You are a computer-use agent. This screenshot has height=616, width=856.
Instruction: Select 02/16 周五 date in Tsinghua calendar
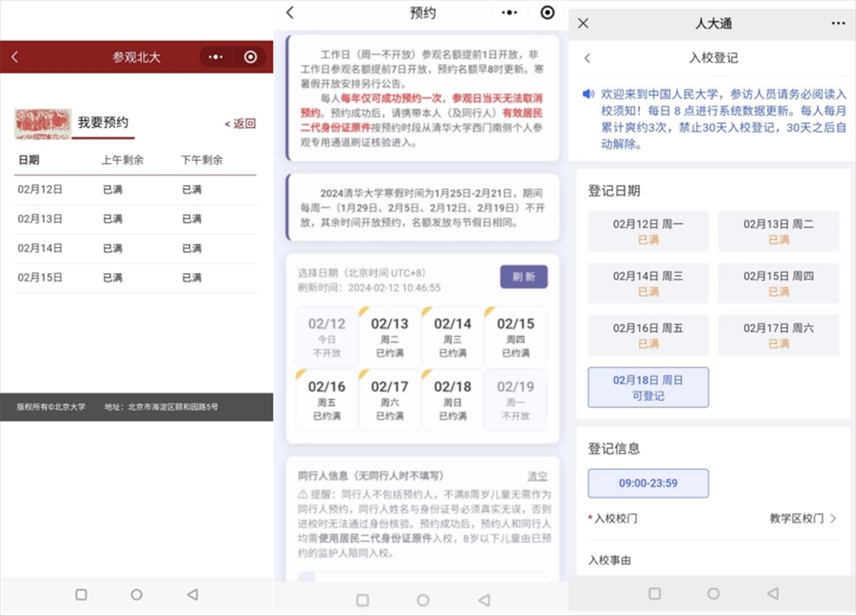coord(327,400)
